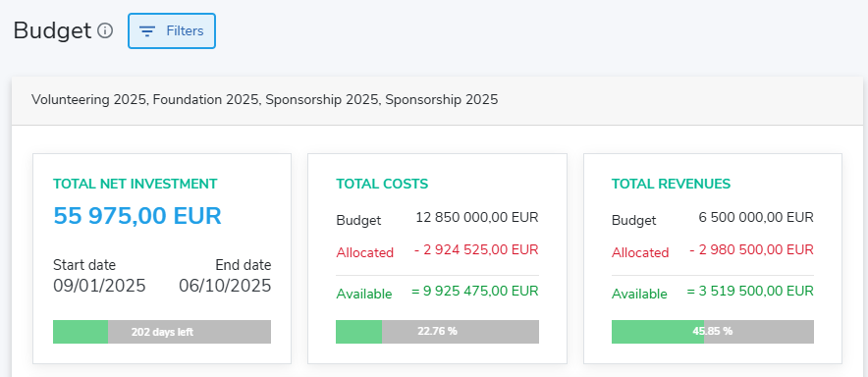
Task: Click the end date 06/10/2025
Action: click(x=225, y=286)
